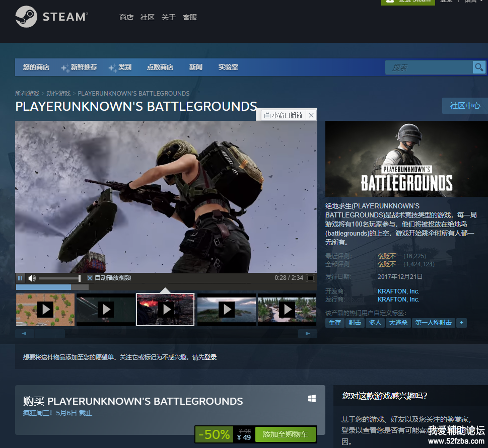Expand tags with the plus button
Viewport: 488px width, 448px height.
(461, 323)
